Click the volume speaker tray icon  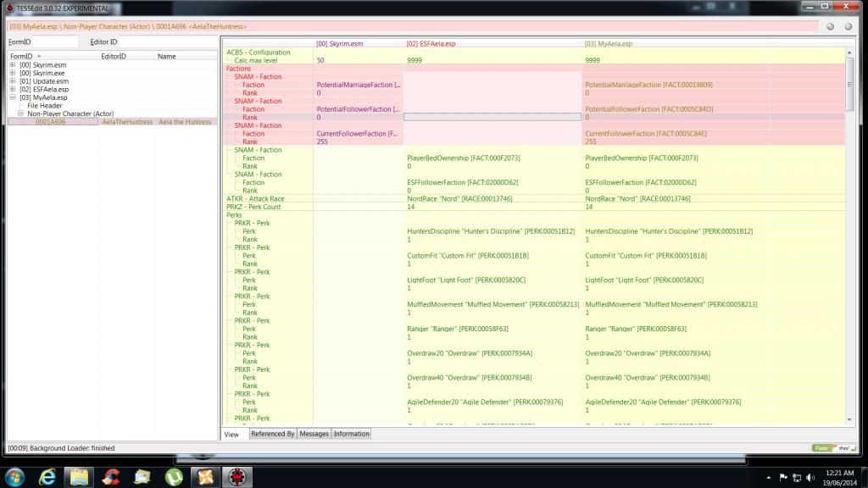coord(810,478)
